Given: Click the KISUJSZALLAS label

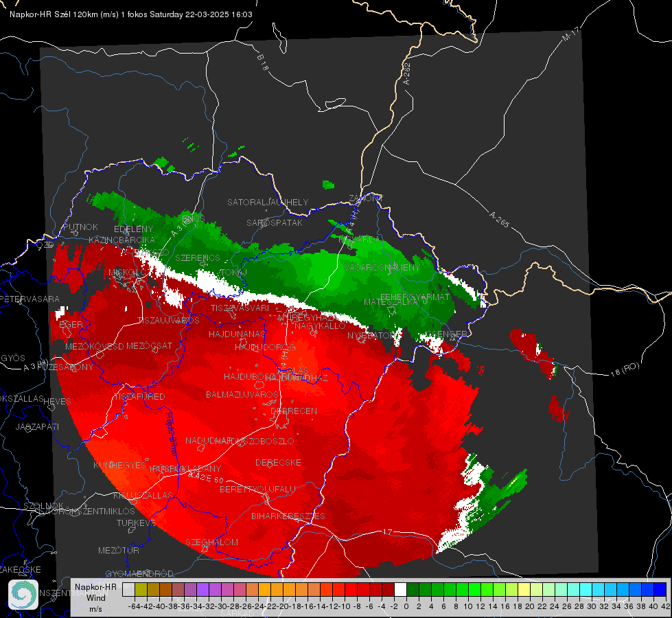Looking at the screenshot, I should [x=143, y=495].
